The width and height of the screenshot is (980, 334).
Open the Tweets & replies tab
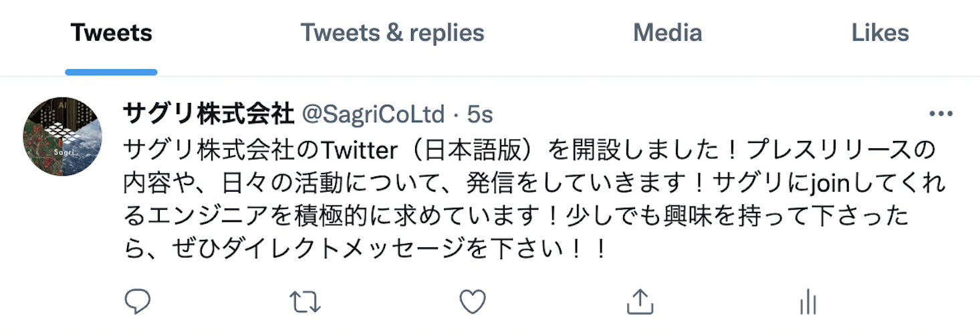click(392, 33)
